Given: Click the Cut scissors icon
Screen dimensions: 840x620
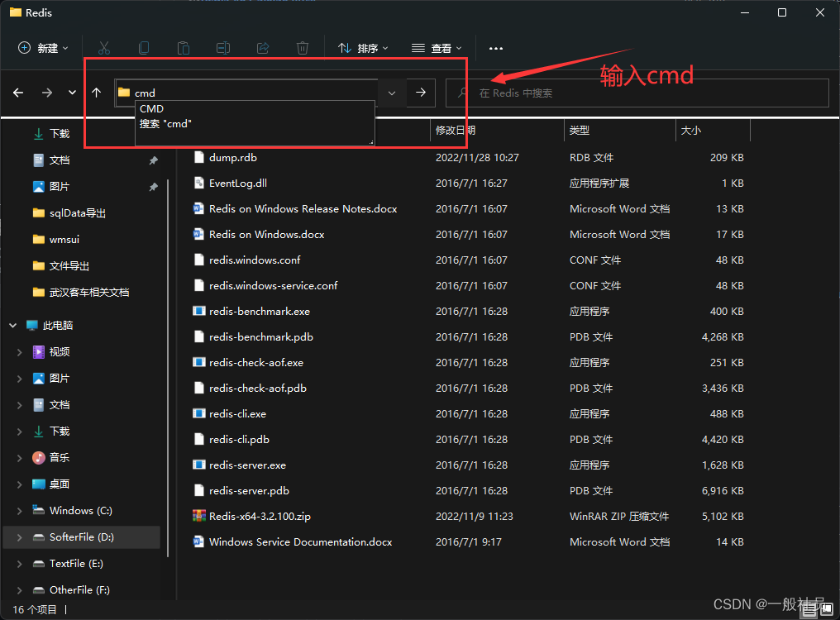Looking at the screenshot, I should coord(104,48).
